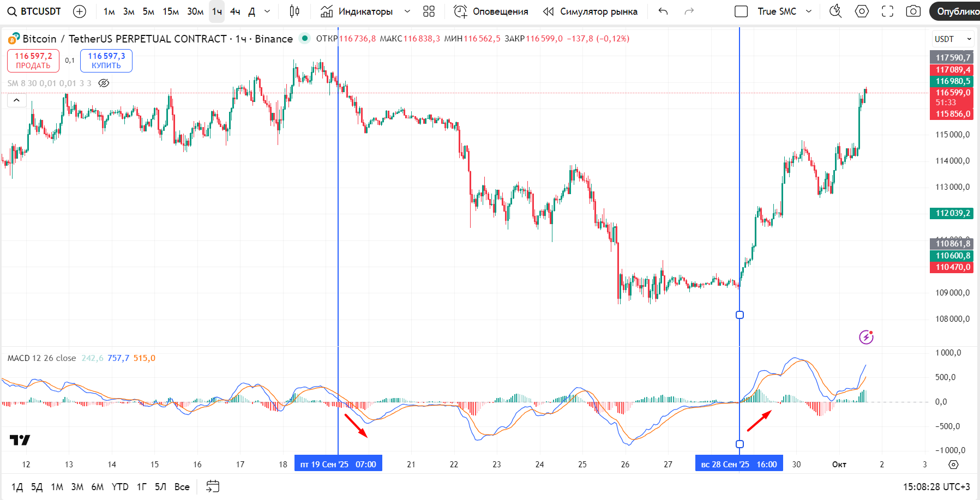Select the 4ч timeframe

(x=235, y=11)
